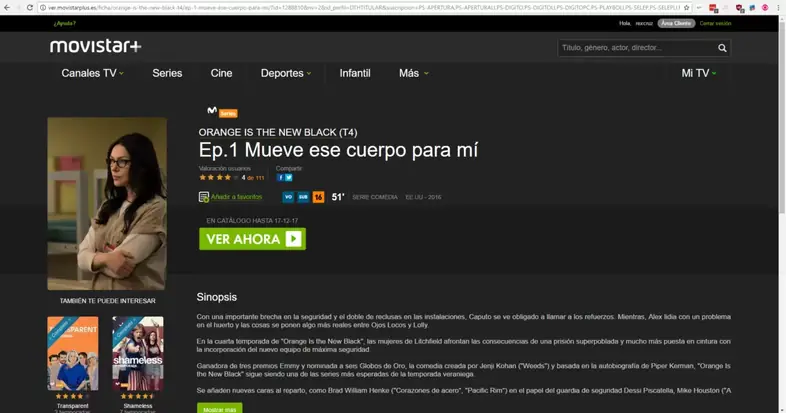
Task: Expand the Canales TV menu
Action: 92,73
